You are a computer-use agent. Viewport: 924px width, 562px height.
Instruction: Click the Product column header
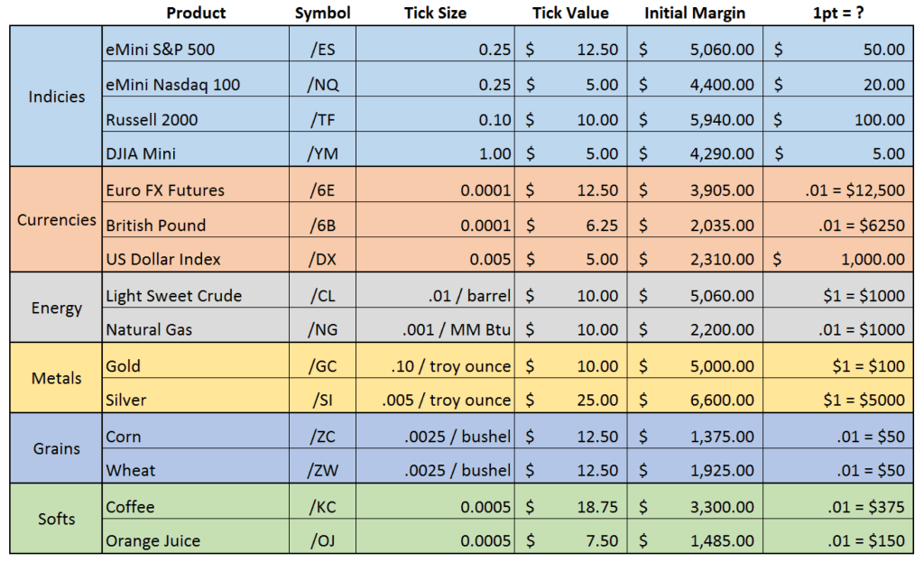[x=196, y=13]
